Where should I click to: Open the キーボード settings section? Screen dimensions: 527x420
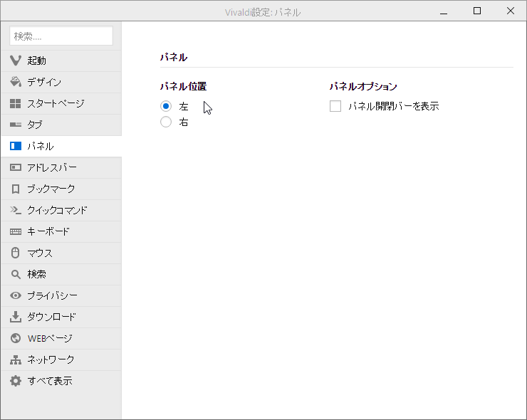click(x=61, y=231)
